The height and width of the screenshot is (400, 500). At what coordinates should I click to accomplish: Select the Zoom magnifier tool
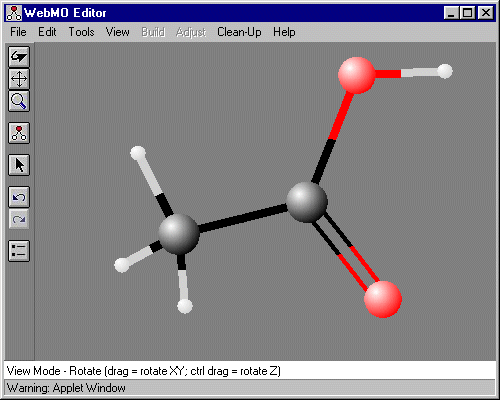tap(19, 101)
